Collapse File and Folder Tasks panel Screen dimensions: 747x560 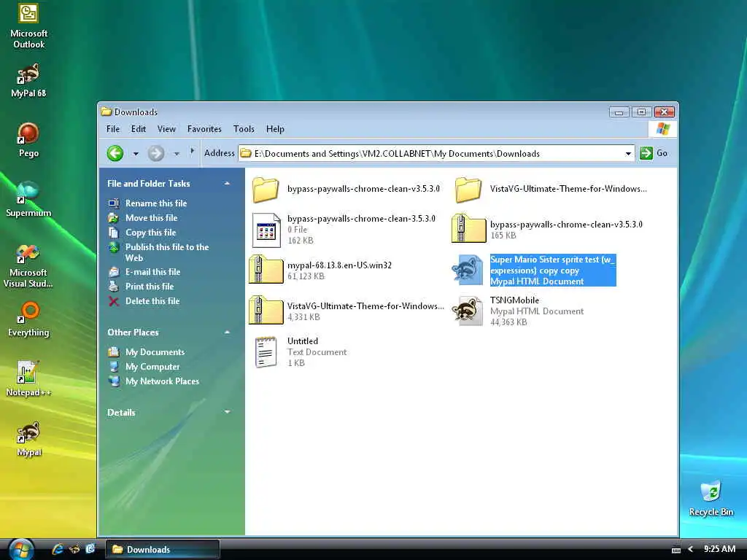tap(228, 183)
